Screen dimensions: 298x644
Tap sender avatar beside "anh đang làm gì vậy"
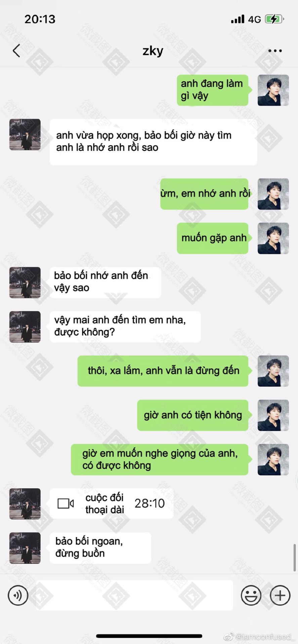click(273, 90)
